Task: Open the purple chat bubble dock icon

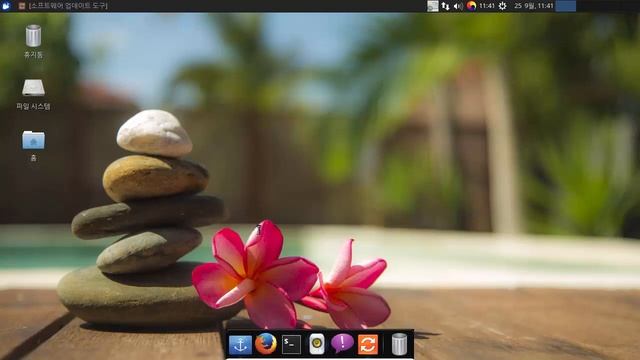Action: click(x=342, y=343)
